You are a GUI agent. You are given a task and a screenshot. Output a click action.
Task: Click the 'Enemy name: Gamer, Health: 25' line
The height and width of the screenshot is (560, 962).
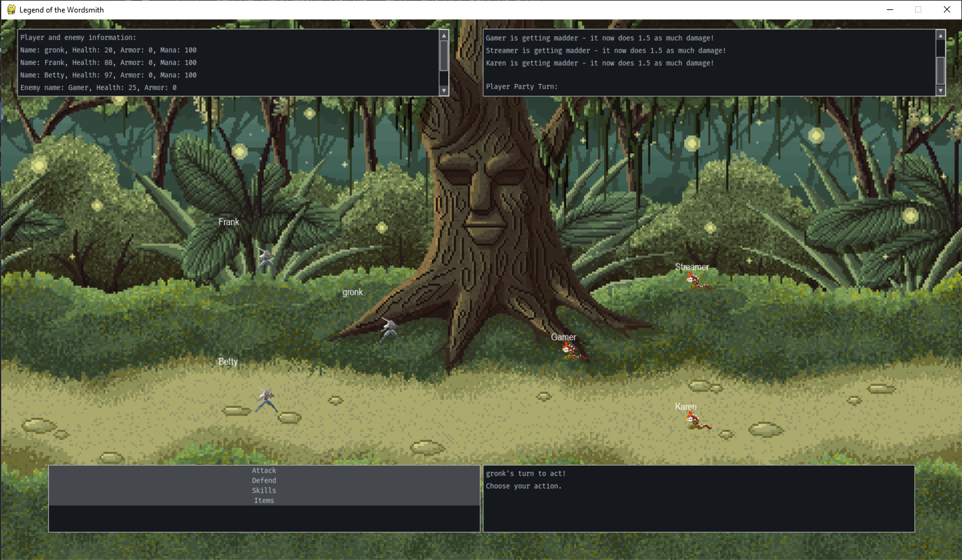(98, 88)
